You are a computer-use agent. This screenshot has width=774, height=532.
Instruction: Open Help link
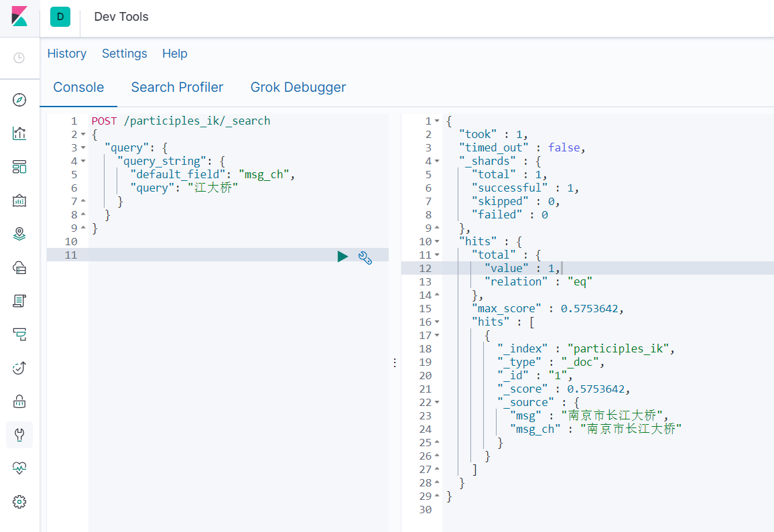point(175,54)
